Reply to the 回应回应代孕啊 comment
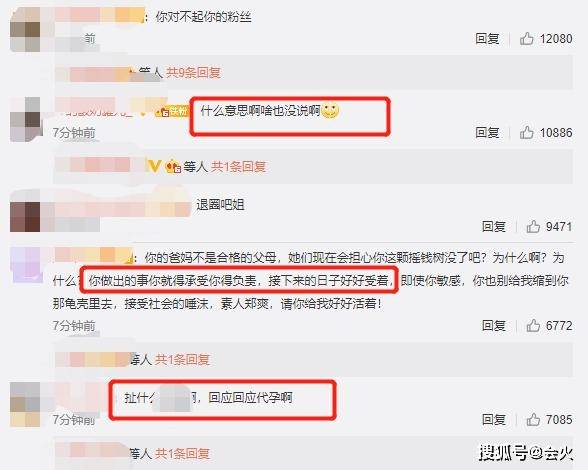Image resolution: width=588 pixels, height=470 pixels. pos(494,419)
